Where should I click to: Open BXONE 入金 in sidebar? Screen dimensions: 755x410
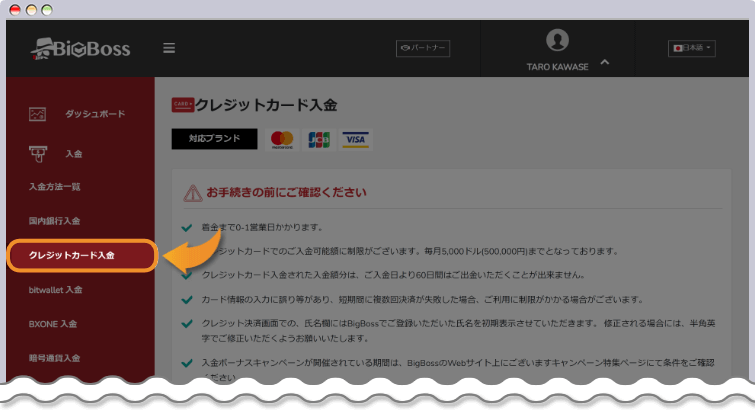point(53,324)
